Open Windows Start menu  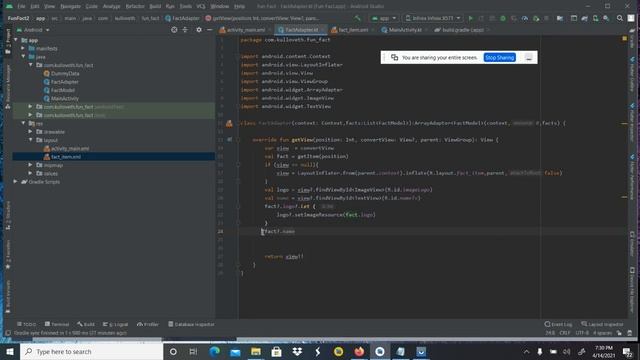tap(10, 351)
